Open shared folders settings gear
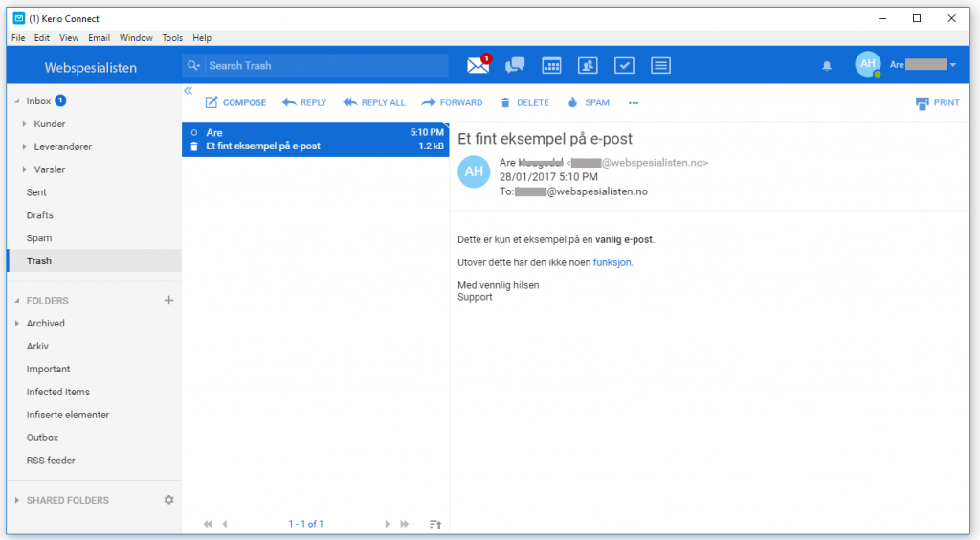 [x=169, y=500]
